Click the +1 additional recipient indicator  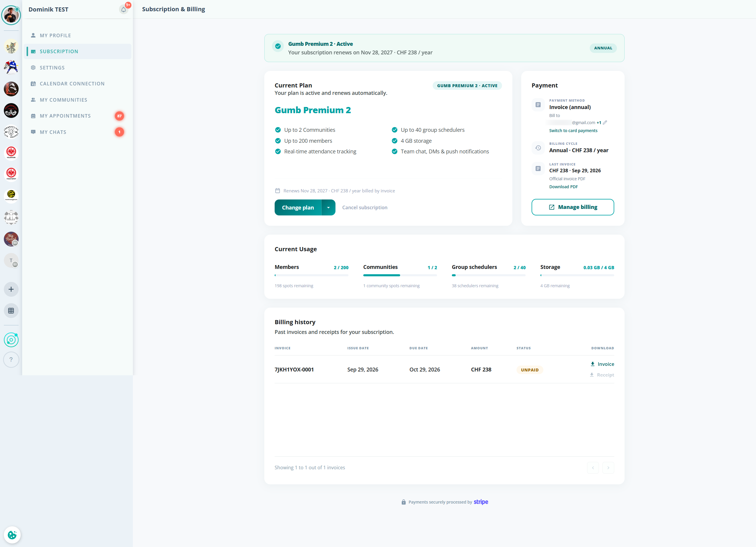click(x=599, y=123)
